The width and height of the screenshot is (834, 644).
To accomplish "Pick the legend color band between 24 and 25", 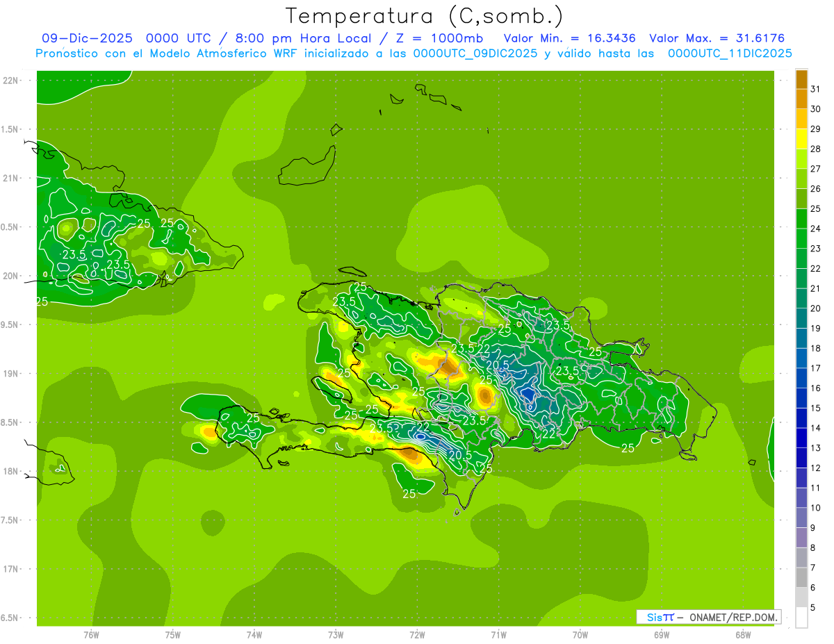I will coord(801,219).
